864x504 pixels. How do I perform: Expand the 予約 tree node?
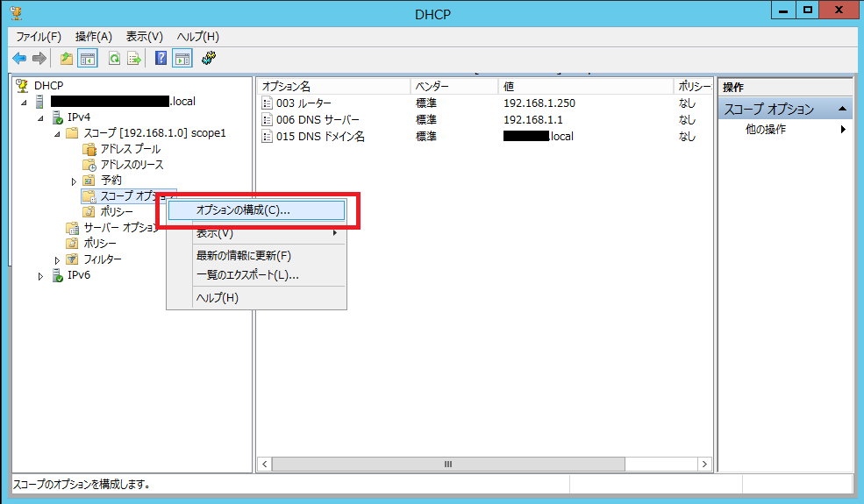coord(74,181)
